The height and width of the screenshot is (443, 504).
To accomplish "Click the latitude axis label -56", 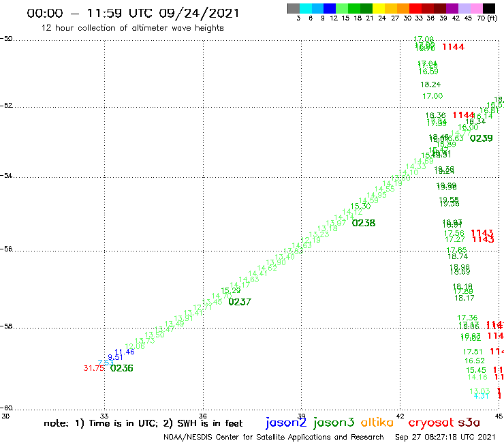I will pos(6,249).
